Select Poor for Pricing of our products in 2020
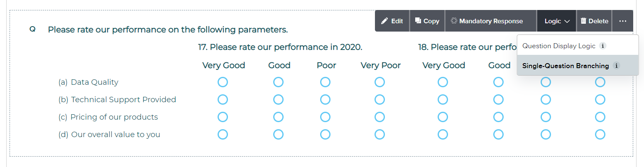The width and height of the screenshot is (644, 167). pyautogui.click(x=325, y=117)
